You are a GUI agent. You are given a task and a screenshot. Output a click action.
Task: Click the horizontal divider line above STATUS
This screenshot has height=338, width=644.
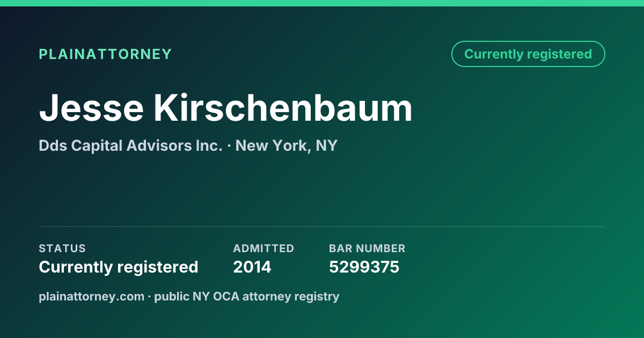(x=322, y=226)
